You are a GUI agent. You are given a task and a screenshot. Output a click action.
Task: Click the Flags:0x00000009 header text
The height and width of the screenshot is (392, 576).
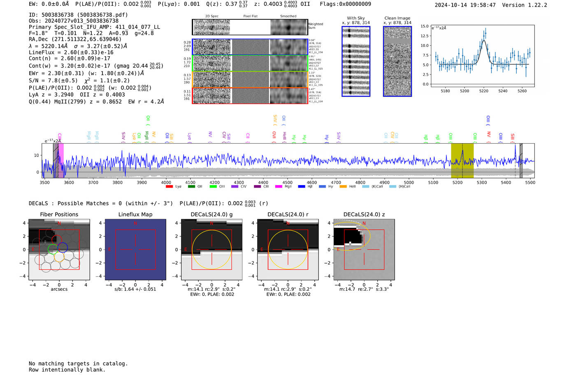pos(345,4)
